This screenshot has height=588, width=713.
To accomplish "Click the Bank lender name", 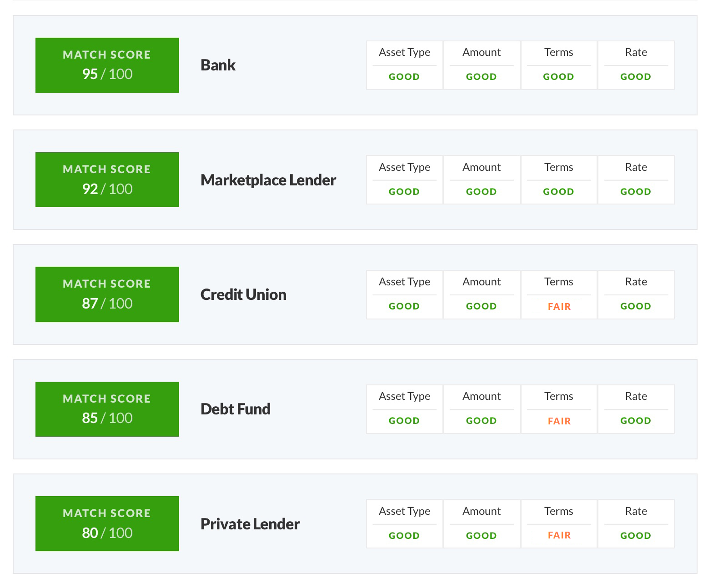I will (218, 65).
